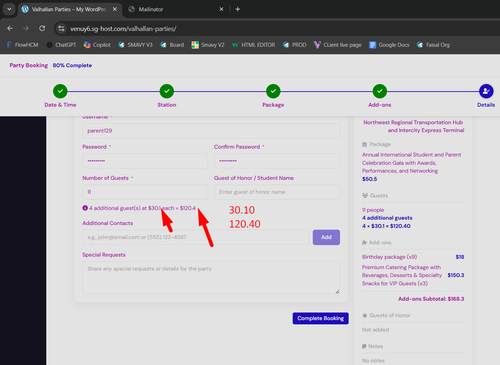
Task: Click the Number of Guests field
Action: (145, 192)
